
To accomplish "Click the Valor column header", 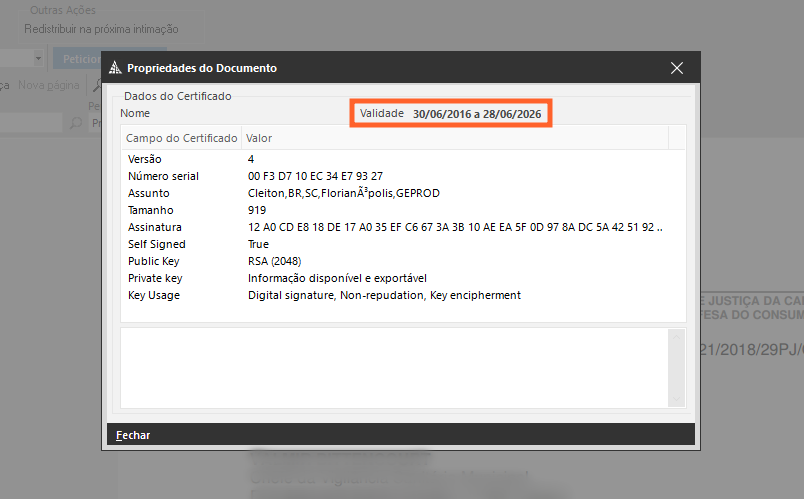I will 259,138.
